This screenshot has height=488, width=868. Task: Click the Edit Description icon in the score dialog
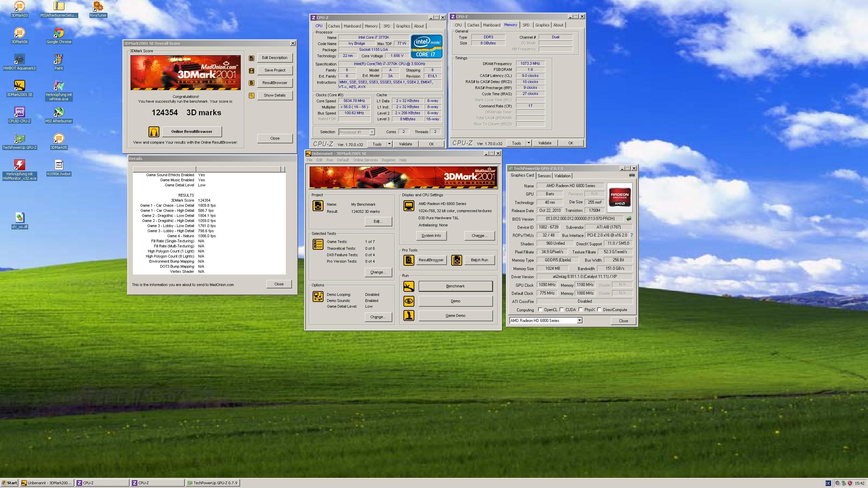click(252, 58)
